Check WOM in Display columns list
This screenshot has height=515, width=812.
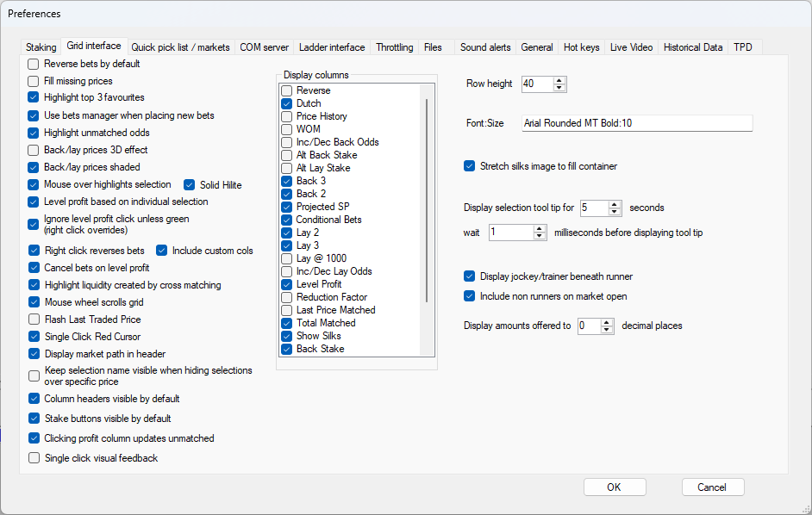point(286,129)
